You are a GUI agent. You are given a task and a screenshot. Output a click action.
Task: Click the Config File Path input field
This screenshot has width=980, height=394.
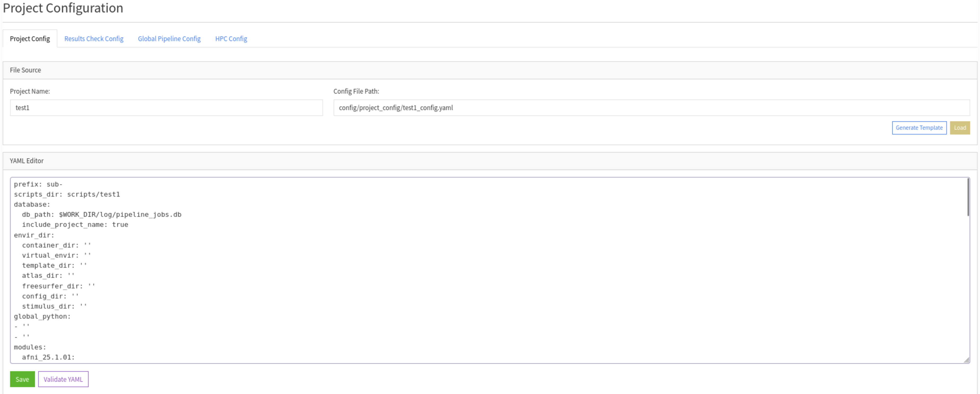[651, 108]
